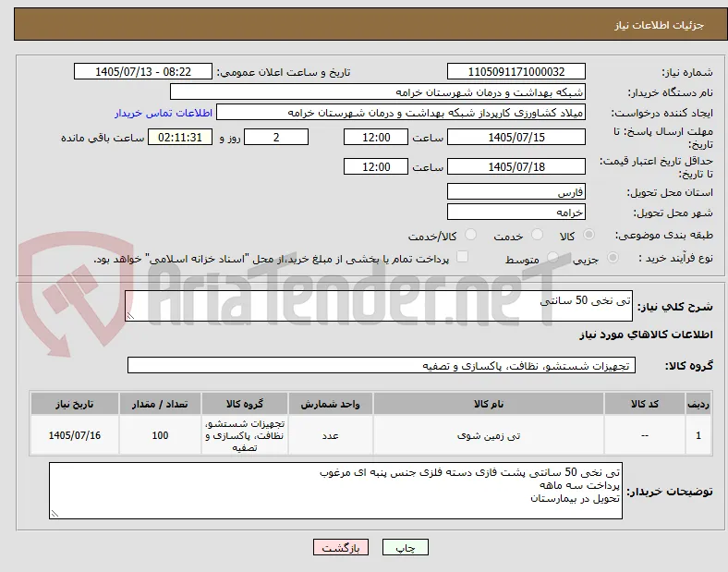Toggle the اسناد خزانه اسلامی payment checkbox
This screenshot has width=728, height=572.
pos(462,257)
